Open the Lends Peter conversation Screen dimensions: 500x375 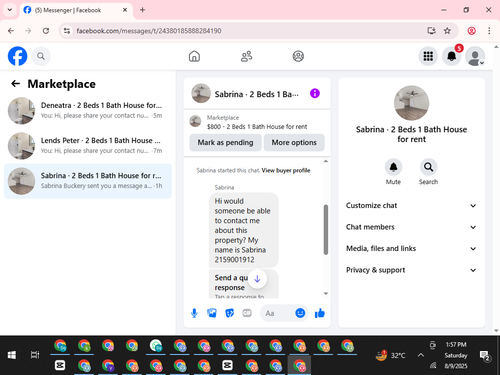(88, 146)
